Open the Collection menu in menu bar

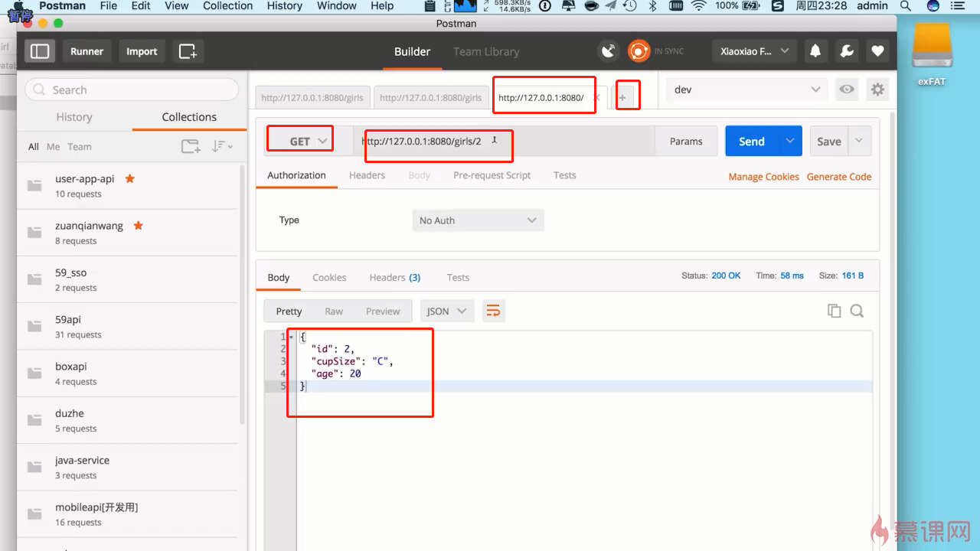click(x=227, y=5)
